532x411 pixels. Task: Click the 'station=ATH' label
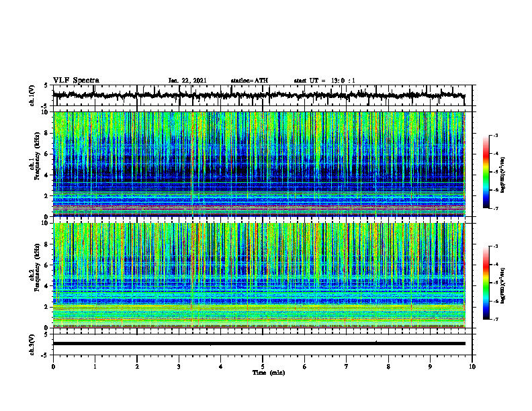pos(249,81)
